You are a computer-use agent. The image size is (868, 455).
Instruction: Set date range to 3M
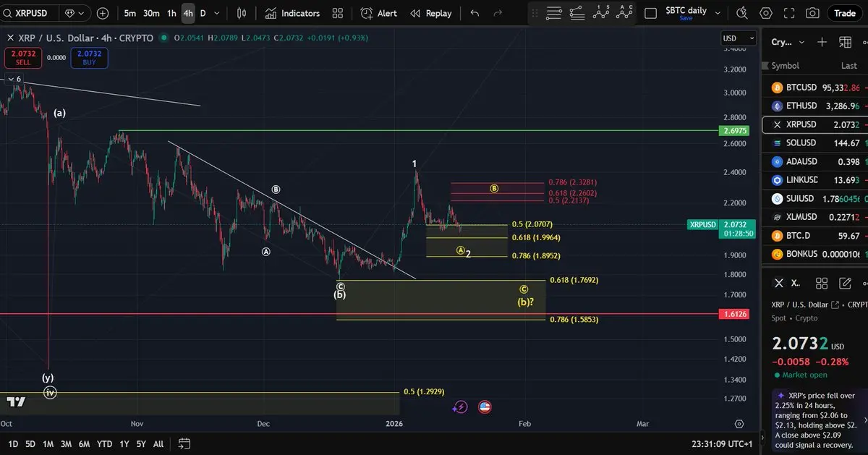66,443
